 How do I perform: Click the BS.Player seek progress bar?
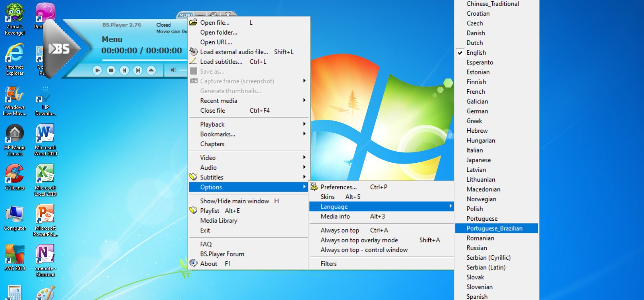(x=145, y=60)
